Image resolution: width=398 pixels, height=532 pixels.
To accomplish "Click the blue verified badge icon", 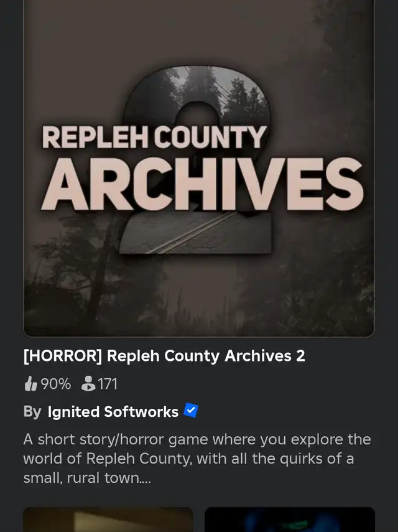I will (191, 411).
